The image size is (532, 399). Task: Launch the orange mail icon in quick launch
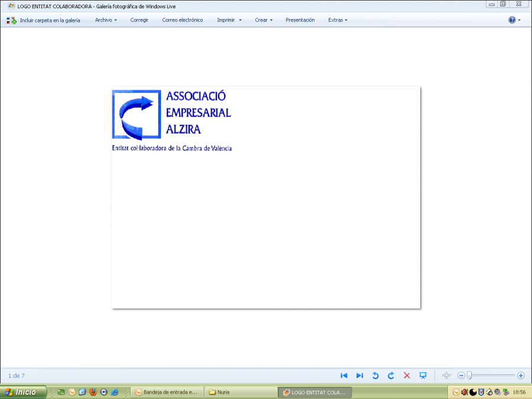72,392
